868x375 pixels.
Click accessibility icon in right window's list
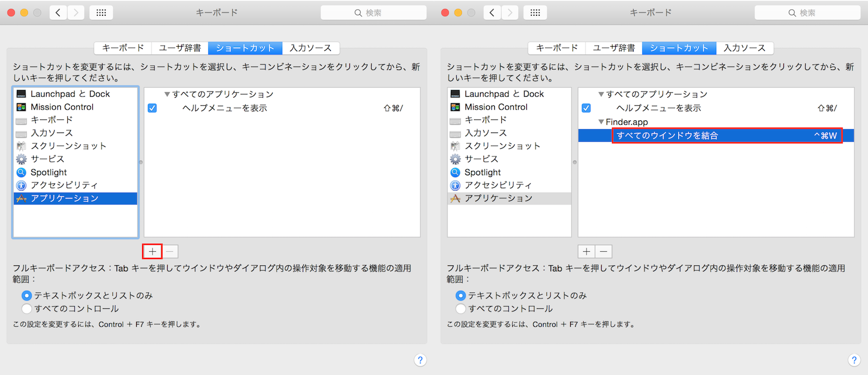pos(455,185)
